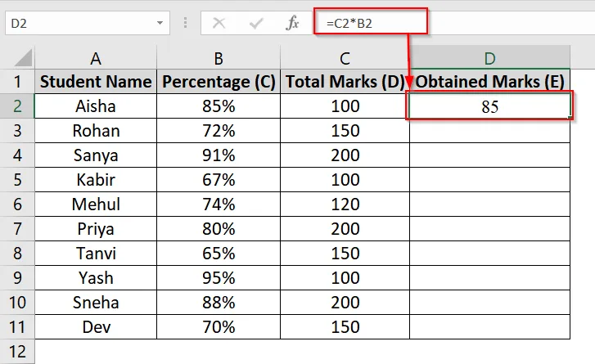Image resolution: width=595 pixels, height=364 pixels.
Task: Select Sanya's total marks cell 200
Action: pyautogui.click(x=345, y=155)
